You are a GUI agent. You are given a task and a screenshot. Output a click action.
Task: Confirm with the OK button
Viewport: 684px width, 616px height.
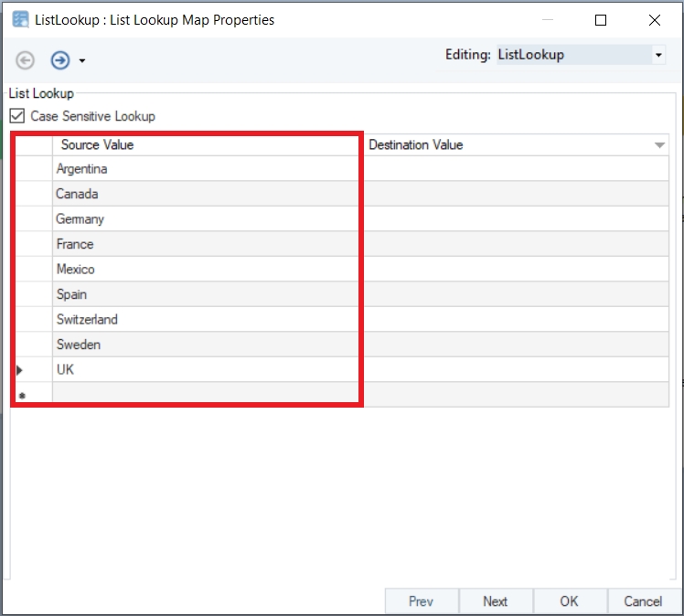569,600
